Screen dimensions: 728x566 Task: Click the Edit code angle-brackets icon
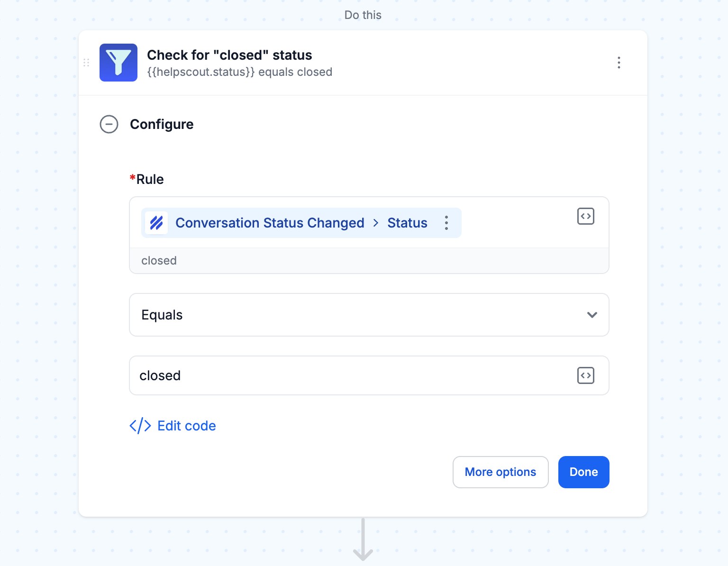coord(140,426)
